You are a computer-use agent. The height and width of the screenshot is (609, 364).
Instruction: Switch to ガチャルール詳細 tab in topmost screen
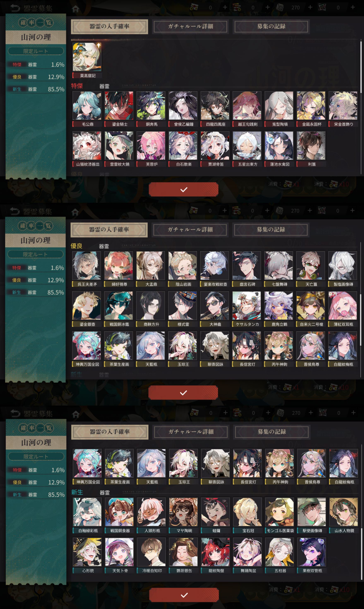[x=190, y=26]
